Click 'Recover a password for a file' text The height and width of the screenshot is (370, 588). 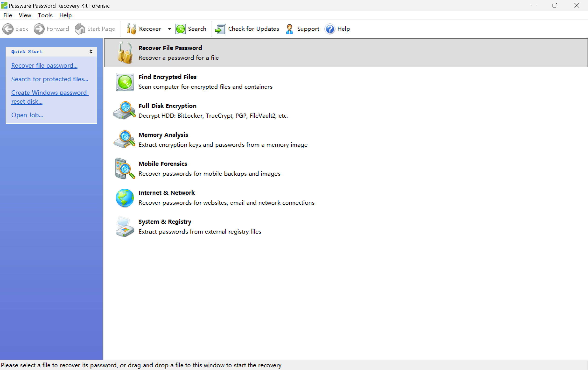click(179, 58)
